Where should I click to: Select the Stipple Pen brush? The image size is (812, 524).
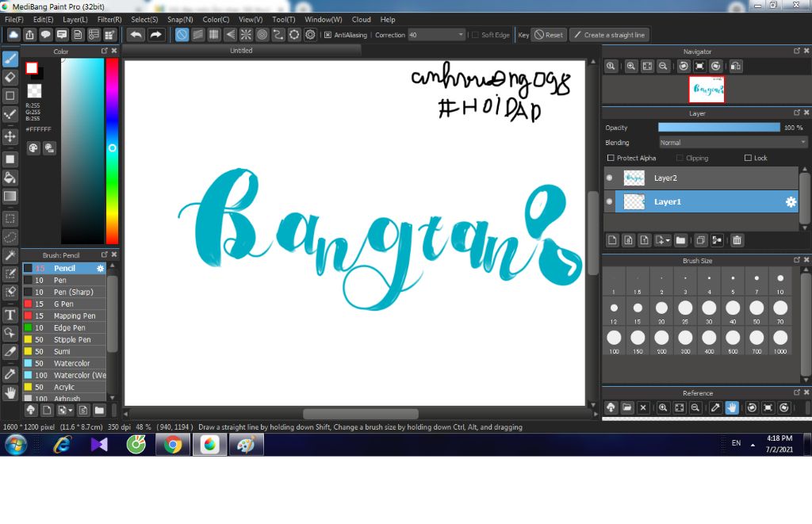click(65, 339)
